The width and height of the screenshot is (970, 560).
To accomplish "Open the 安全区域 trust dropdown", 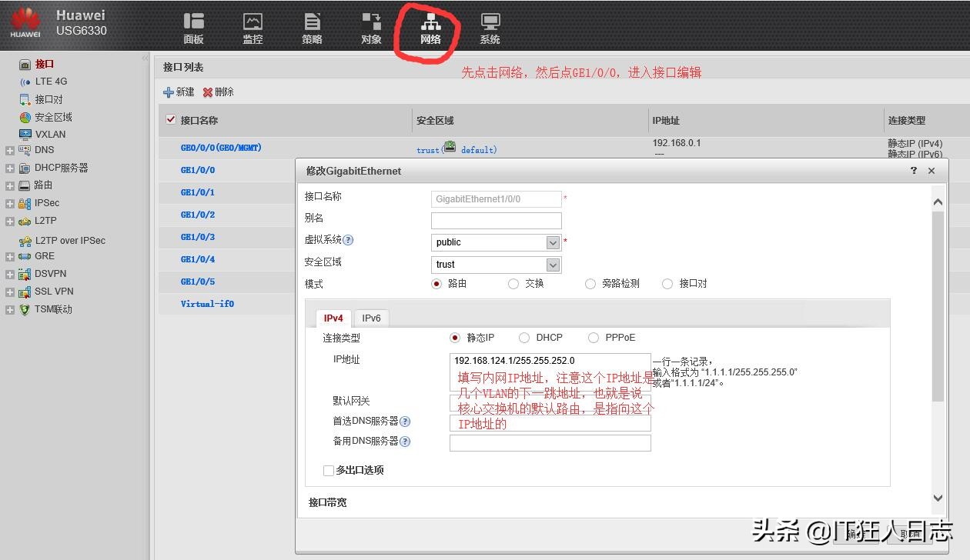I will pyautogui.click(x=554, y=264).
